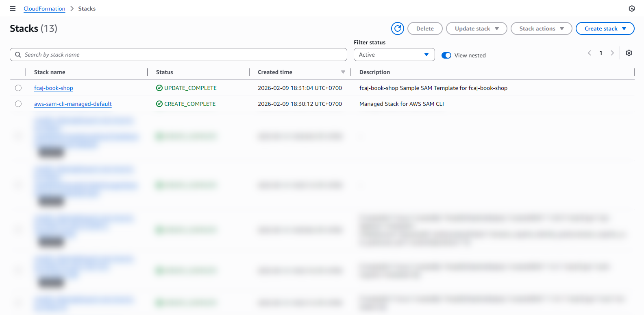
Task: Click 'Managed Stack for AWS SAM CLI' description
Action: 402,104
